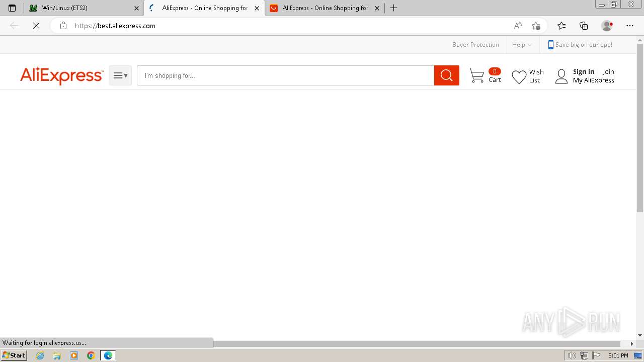Click the Save big on our app link

pyautogui.click(x=580, y=45)
